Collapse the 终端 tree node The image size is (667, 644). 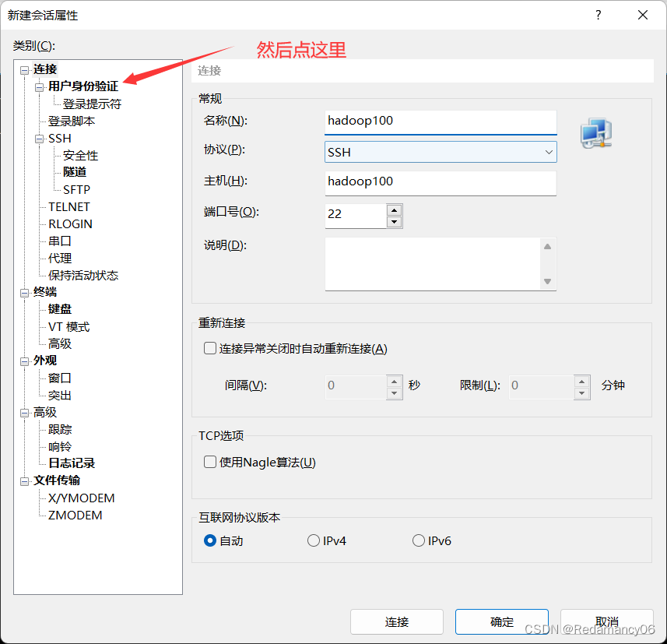(x=25, y=293)
